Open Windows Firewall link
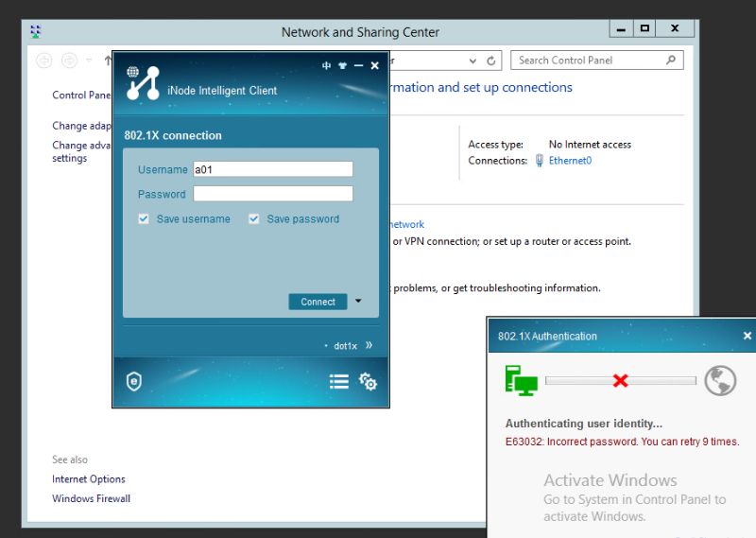756x538 pixels. coord(91,498)
